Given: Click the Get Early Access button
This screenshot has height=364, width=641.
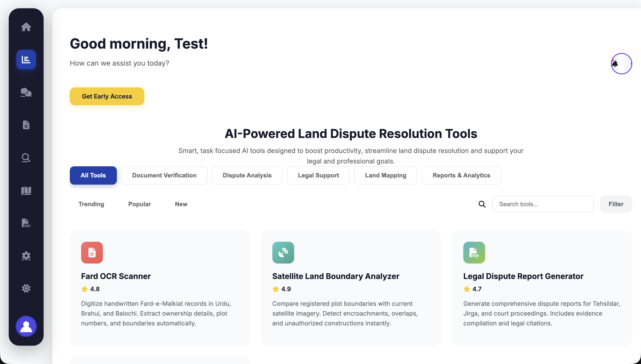Looking at the screenshot, I should [107, 97].
